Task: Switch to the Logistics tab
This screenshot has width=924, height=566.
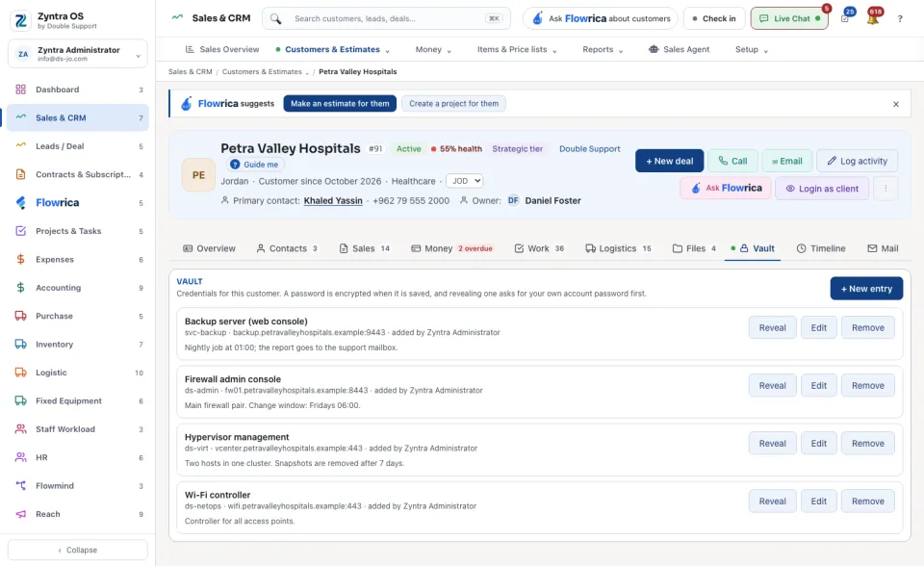Action: 618,248
